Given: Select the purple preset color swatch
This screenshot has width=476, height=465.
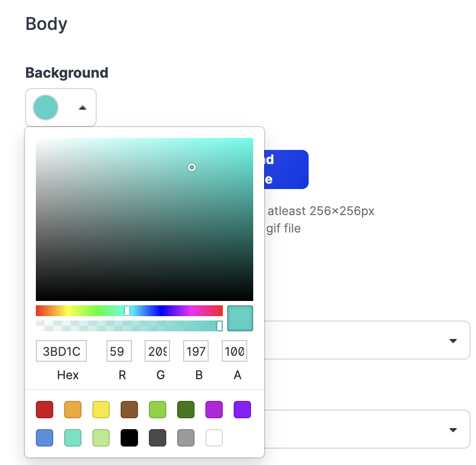Looking at the screenshot, I should 242,410.
